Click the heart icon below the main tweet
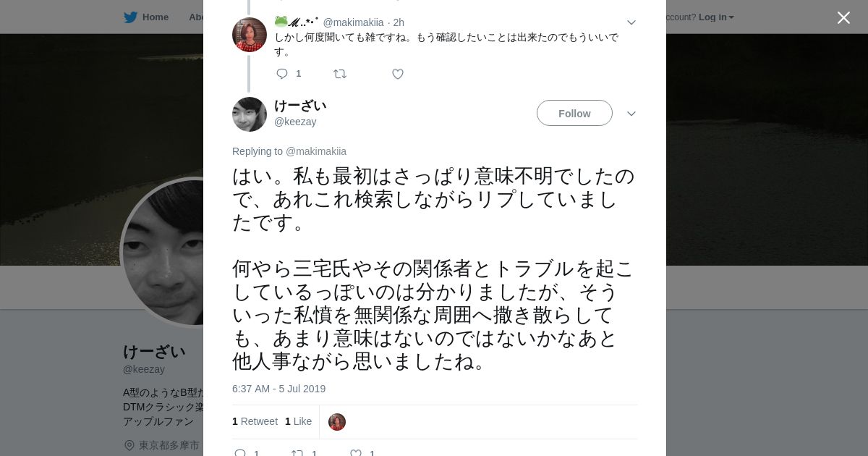The width and height of the screenshot is (868, 456). [x=356, y=453]
